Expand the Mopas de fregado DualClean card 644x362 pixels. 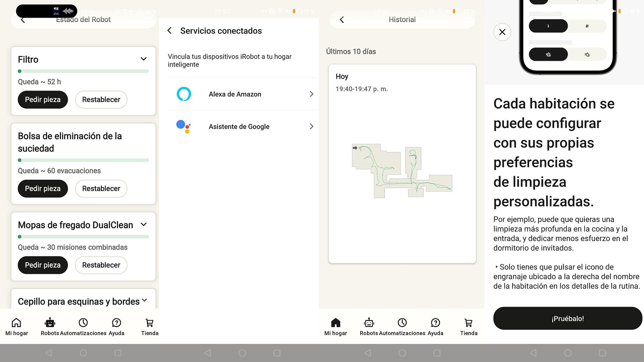(144, 224)
